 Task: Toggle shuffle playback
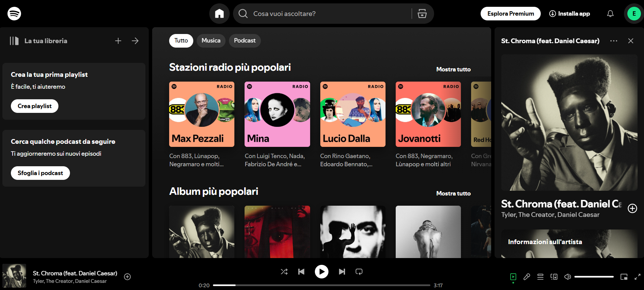point(284,272)
